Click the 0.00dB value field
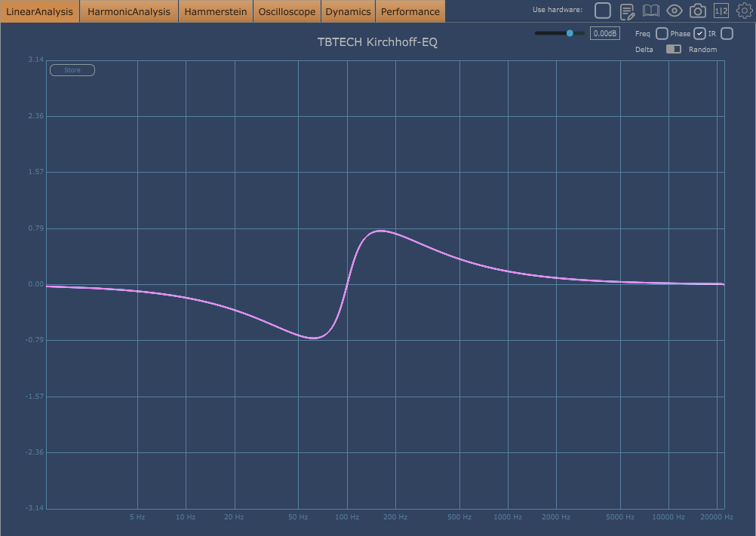The height and width of the screenshot is (536, 756). 604,34
